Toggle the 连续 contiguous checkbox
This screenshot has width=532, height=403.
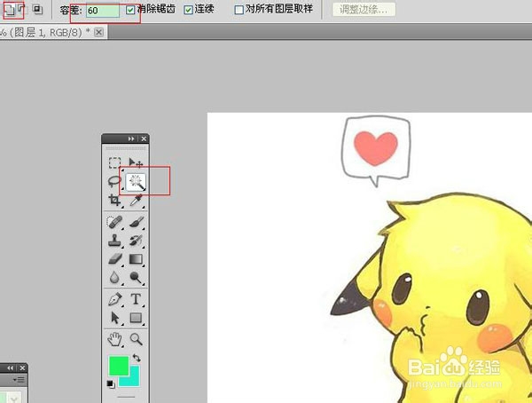188,10
